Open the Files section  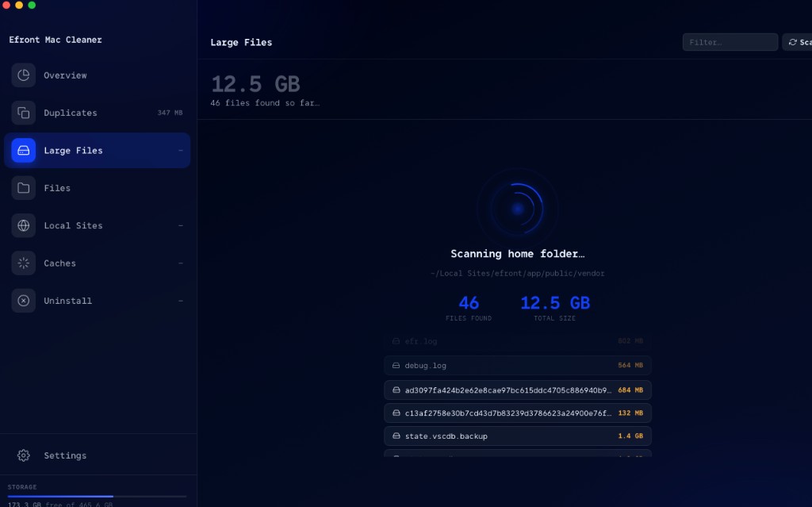97,188
